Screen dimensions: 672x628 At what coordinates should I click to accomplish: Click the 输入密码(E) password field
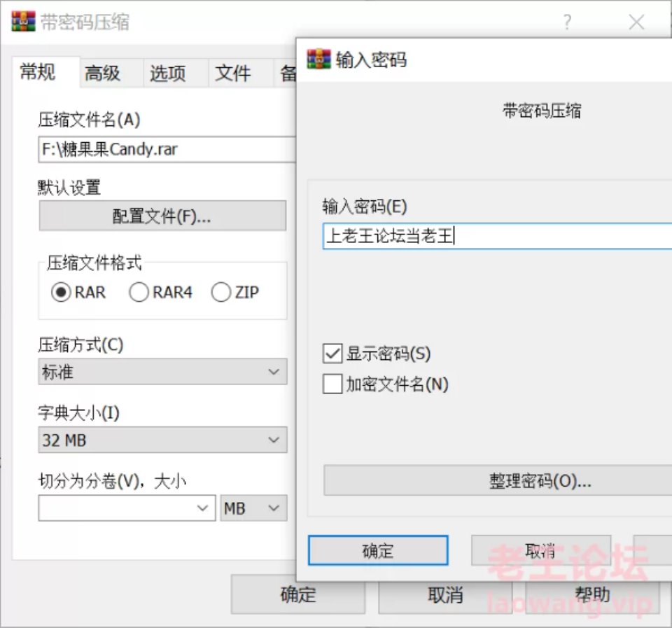tap(497, 236)
